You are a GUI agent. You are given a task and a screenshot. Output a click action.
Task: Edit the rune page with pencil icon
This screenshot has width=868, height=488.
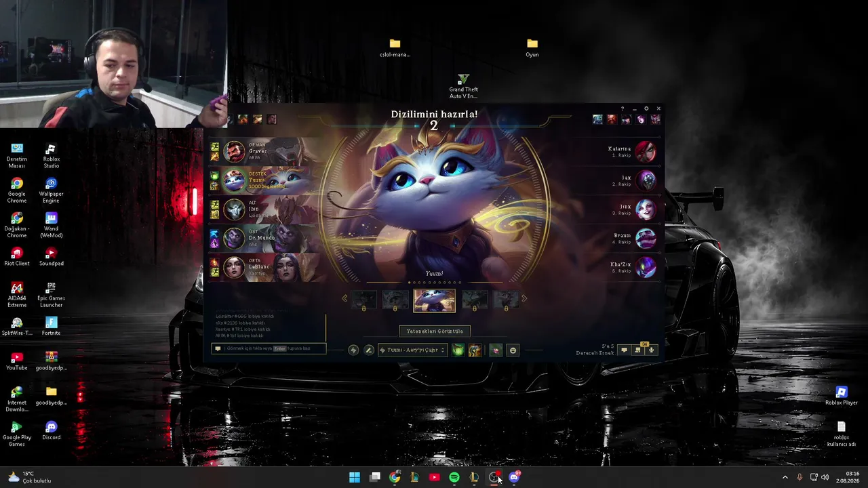point(369,350)
